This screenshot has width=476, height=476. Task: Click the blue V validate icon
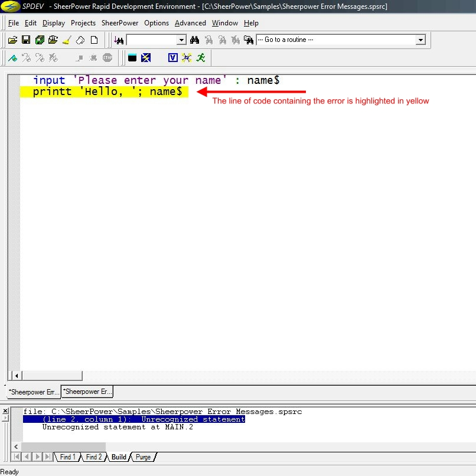pyautogui.click(x=172, y=58)
